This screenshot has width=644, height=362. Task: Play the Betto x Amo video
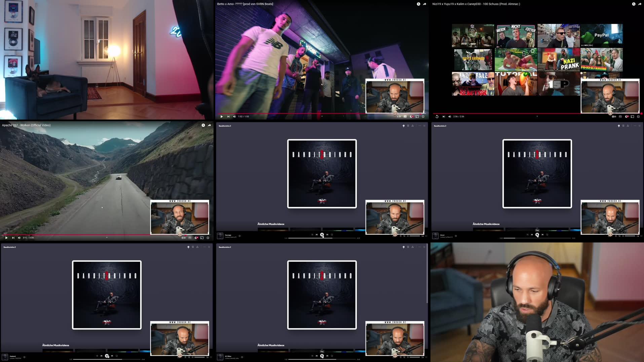(222, 117)
